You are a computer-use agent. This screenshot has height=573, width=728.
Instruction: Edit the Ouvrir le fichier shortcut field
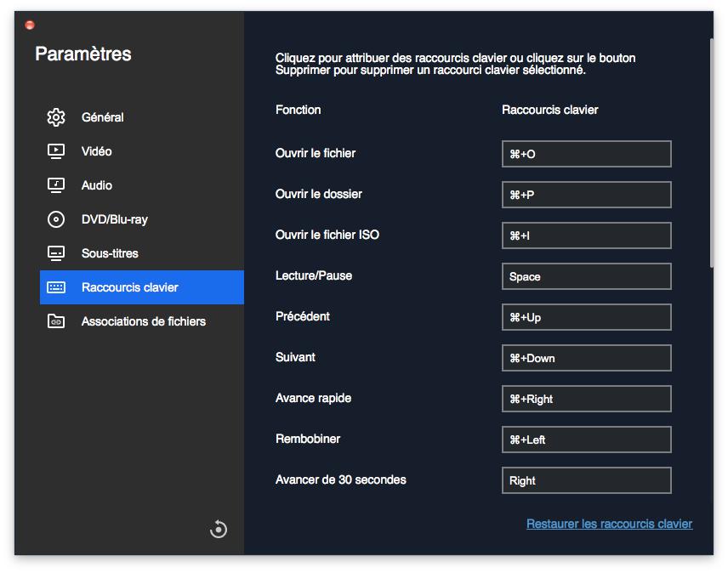tap(586, 154)
